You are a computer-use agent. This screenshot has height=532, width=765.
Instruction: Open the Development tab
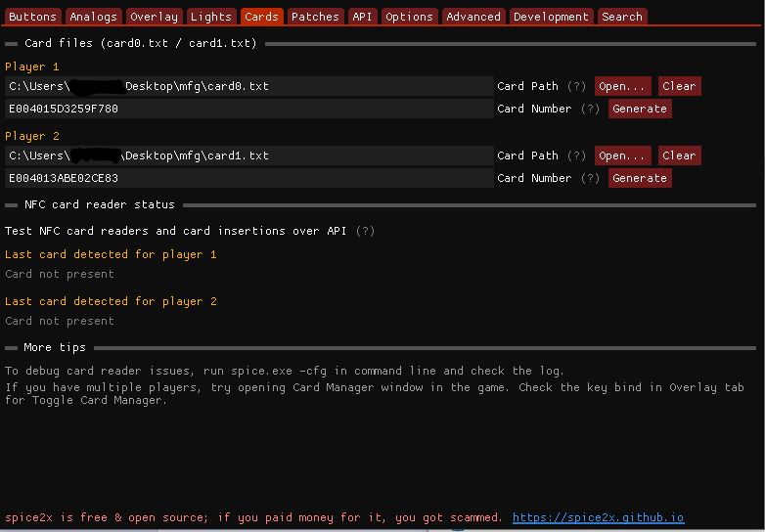pyautogui.click(x=551, y=17)
